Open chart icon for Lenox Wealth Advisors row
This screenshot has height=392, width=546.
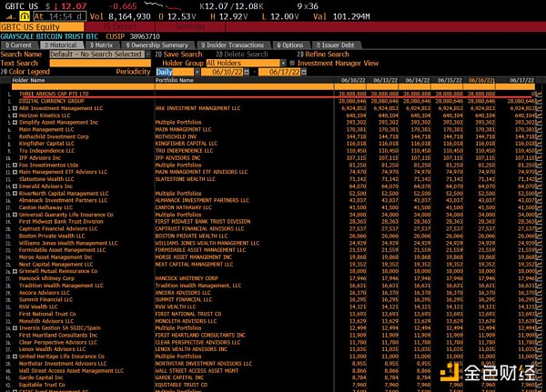click(539, 349)
